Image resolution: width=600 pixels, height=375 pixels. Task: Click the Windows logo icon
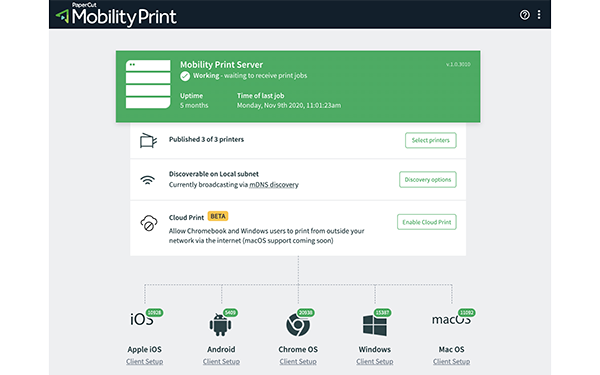tap(375, 325)
